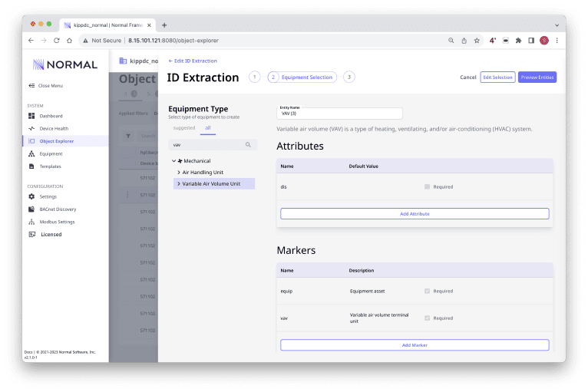Click the Add Attribute button

pyautogui.click(x=415, y=213)
